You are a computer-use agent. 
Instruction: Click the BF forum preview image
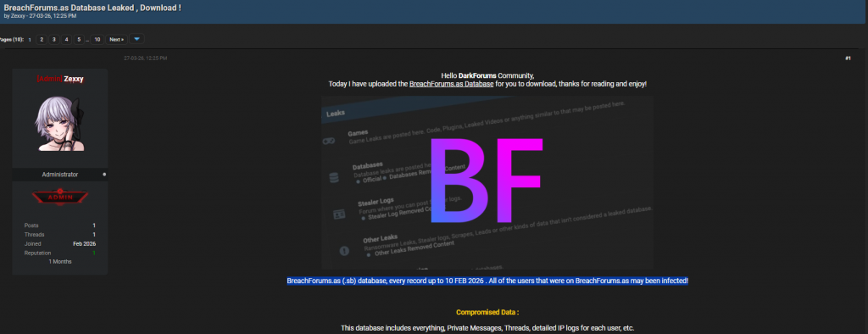coord(487,183)
